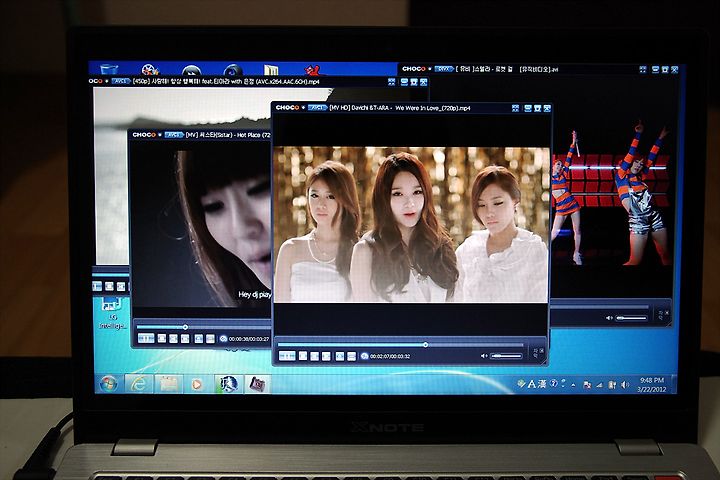Click 9:48 PM clock in taskbar
This screenshot has height=480, width=720.
pos(652,380)
